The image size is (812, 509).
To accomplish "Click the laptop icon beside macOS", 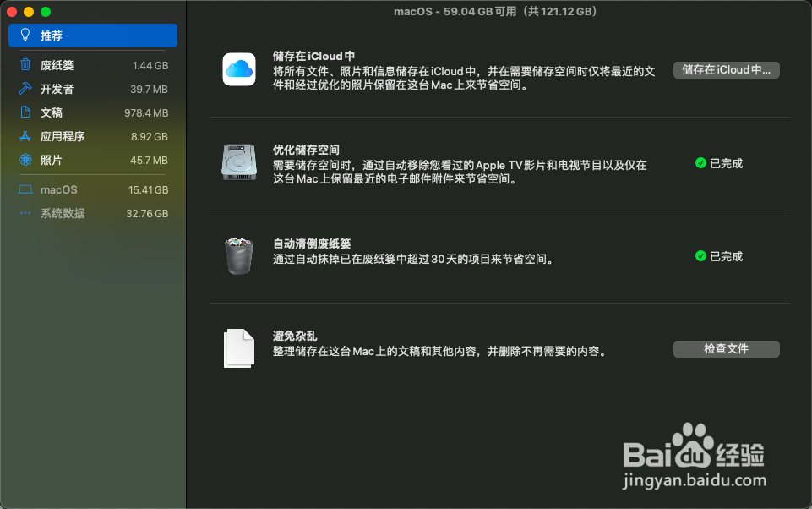I will (25, 189).
